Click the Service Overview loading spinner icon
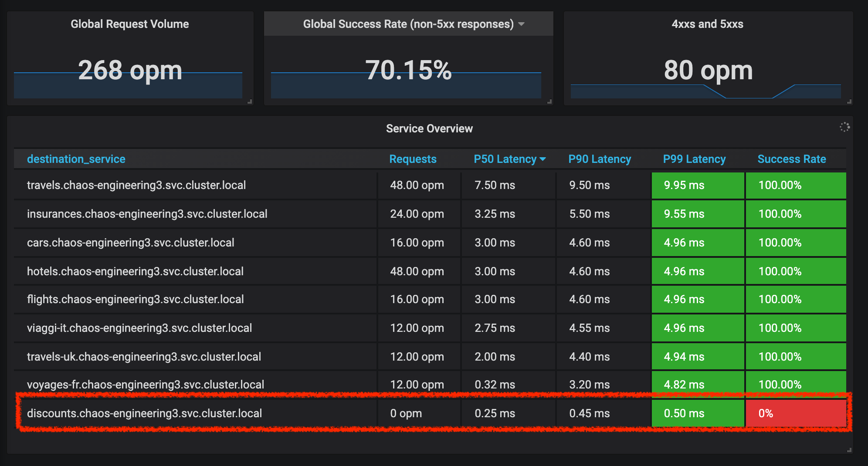This screenshot has height=466, width=868. (844, 127)
